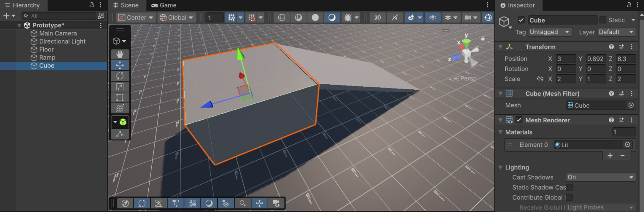Click the sphere over grid icon in bottom overlay
This screenshot has width=644, height=212.
point(226,203)
